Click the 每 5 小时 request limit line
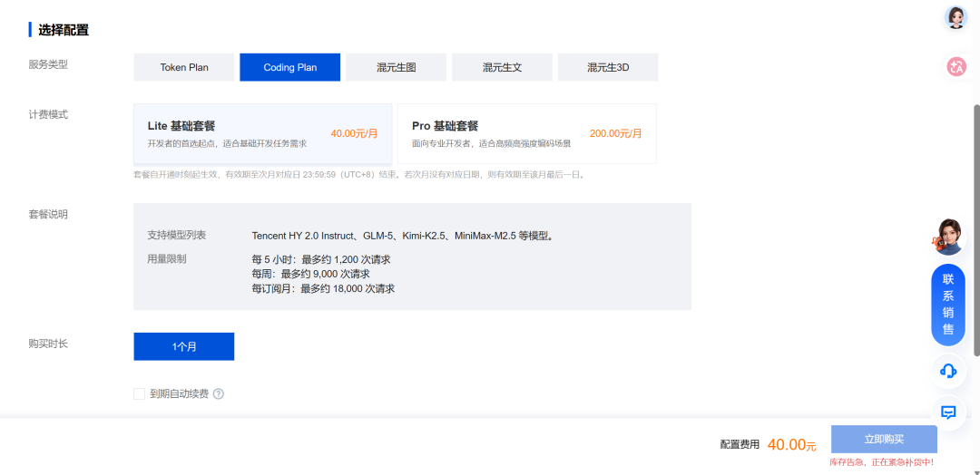Screen dimensions: 980x475 (x=321, y=259)
